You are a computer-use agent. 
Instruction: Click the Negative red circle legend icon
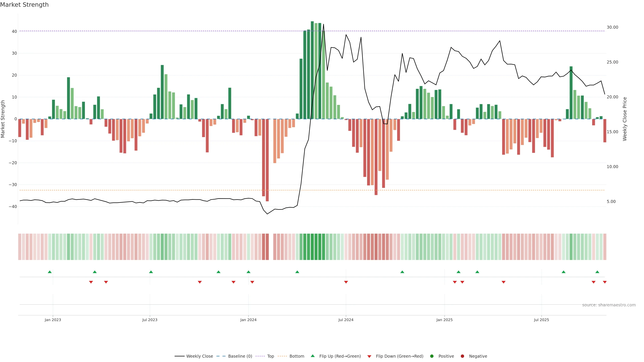pos(462,356)
